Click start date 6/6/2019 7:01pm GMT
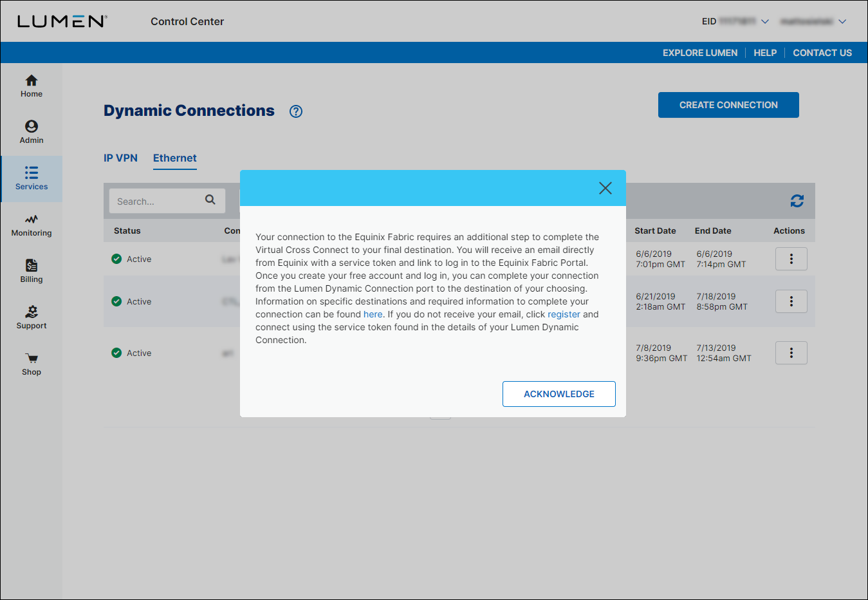The image size is (868, 600). [661, 259]
